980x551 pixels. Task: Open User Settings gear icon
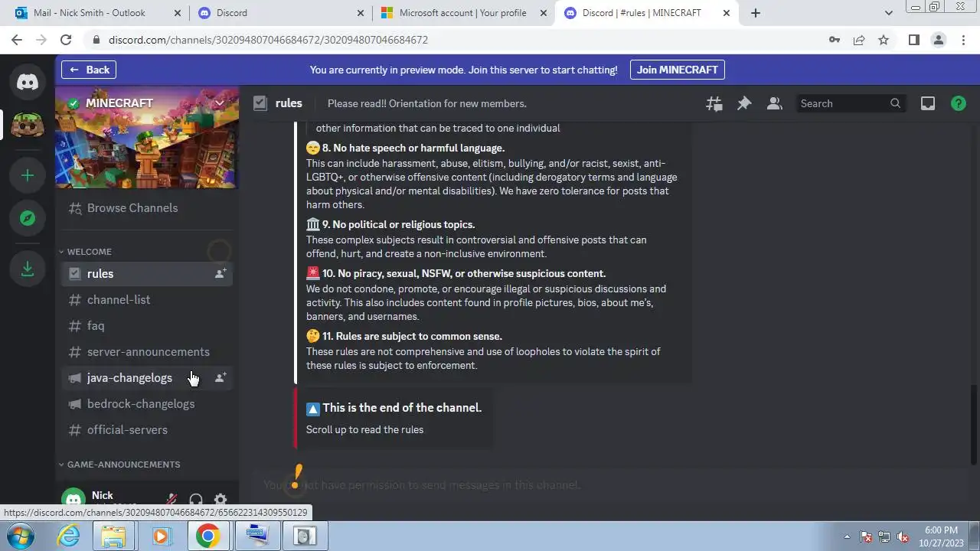coord(220,500)
